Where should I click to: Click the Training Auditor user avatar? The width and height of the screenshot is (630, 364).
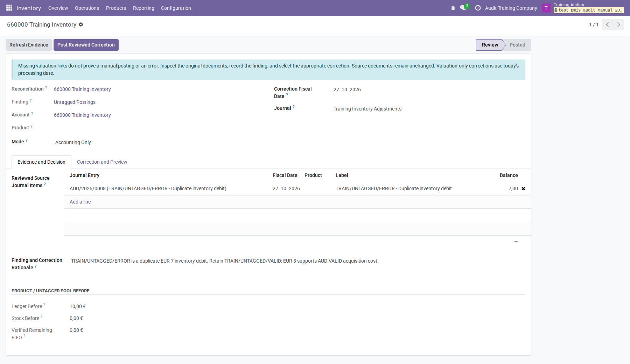[x=546, y=8]
